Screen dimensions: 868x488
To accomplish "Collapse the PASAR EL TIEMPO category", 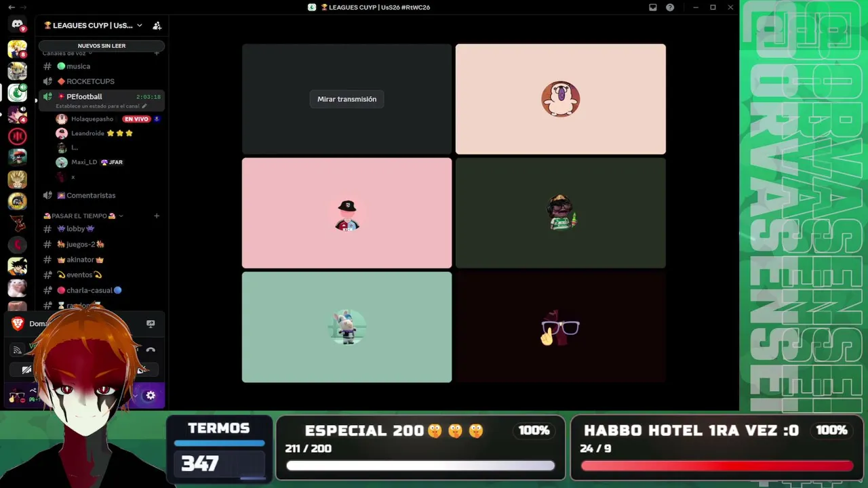I will 83,216.
